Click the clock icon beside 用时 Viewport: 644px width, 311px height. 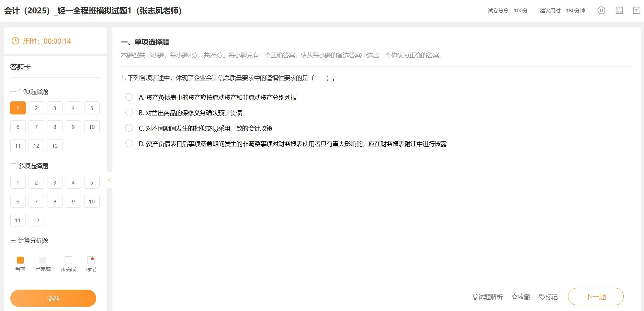click(x=15, y=41)
